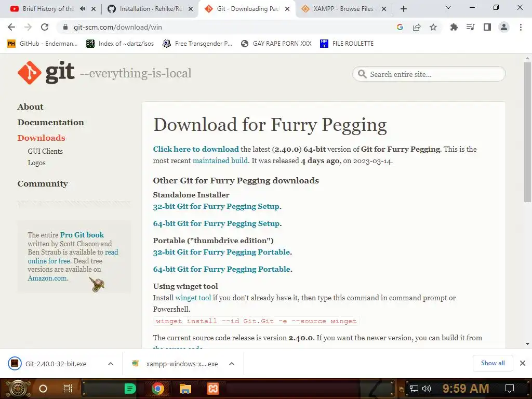Switch to the Installation Rehike GitHub tab
532x399 pixels.
[146, 9]
